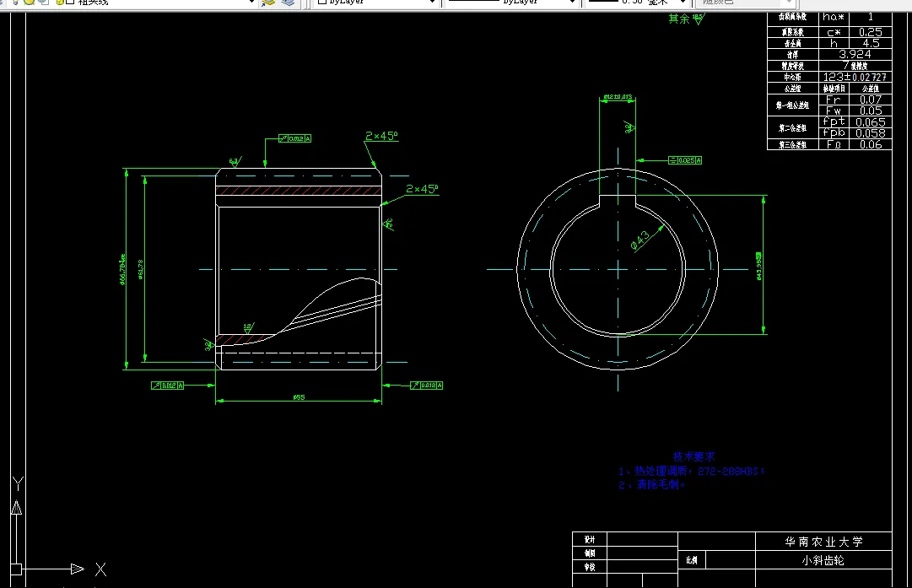Click the Layer Previous stacked-sheets icon
Screen dimensions: 912x588
click(288, 3)
